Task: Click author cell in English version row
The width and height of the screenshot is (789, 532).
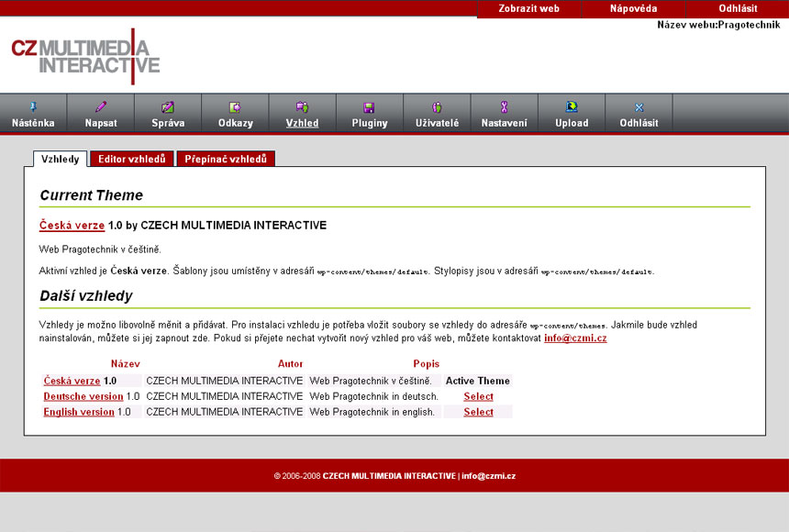Action: pos(225,412)
